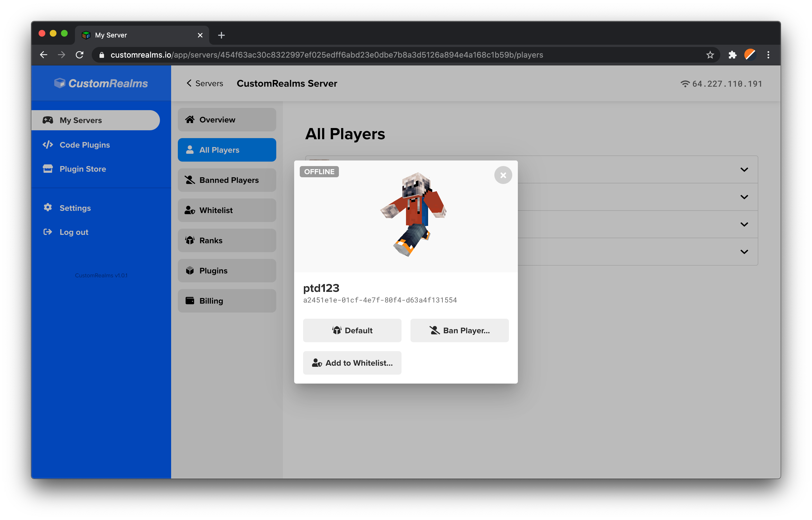
Task: Click the All Players heading
Action: [345, 134]
